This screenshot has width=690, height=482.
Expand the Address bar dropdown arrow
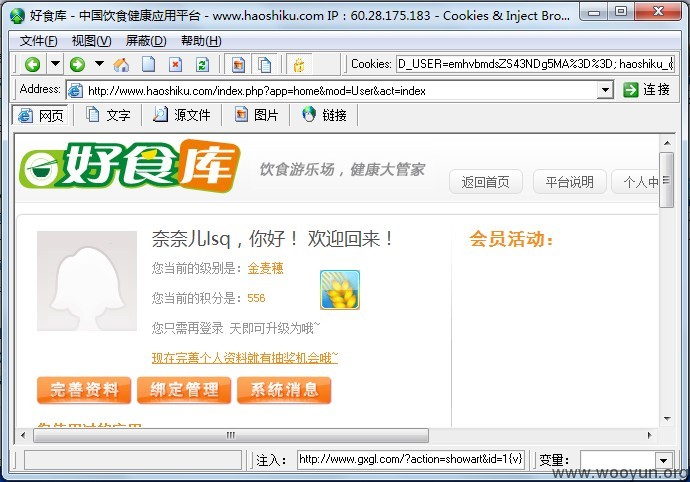[606, 90]
